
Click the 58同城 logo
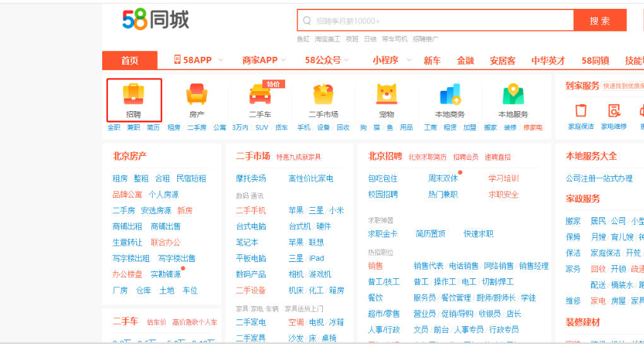[156, 20]
